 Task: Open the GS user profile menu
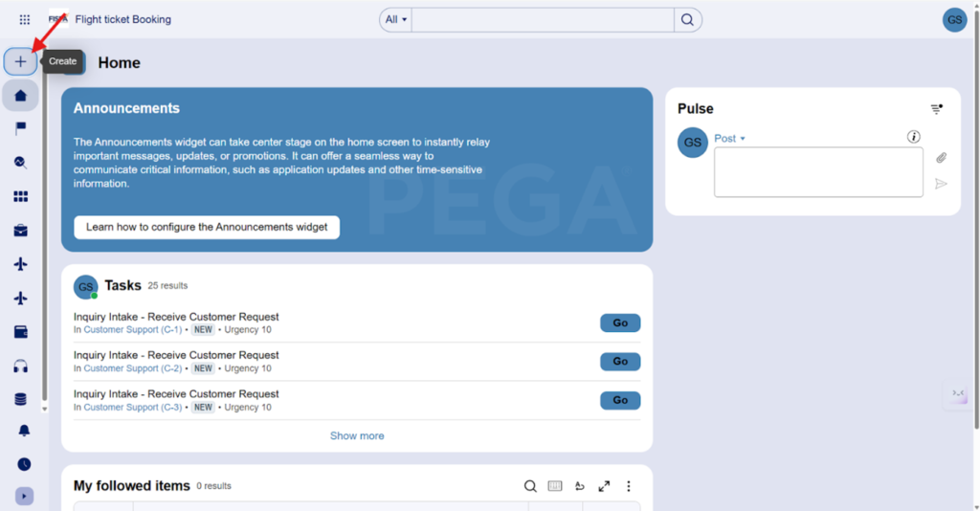(954, 20)
